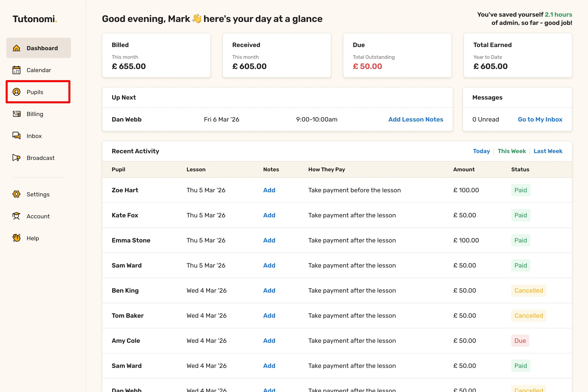The width and height of the screenshot is (588, 392).
Task: Click the Inbox chat bubbles icon
Action: 16,136
